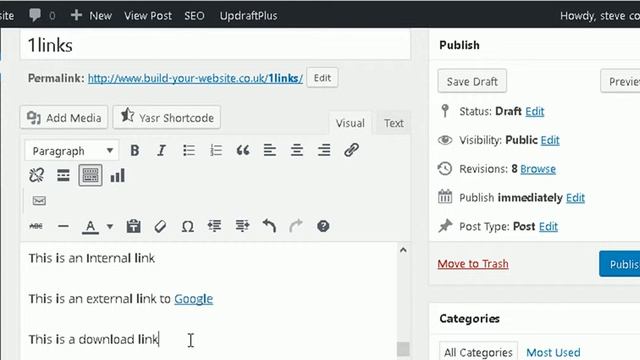640x360 pixels.
Task: Click the Yasr Shortcode button
Action: [167, 118]
